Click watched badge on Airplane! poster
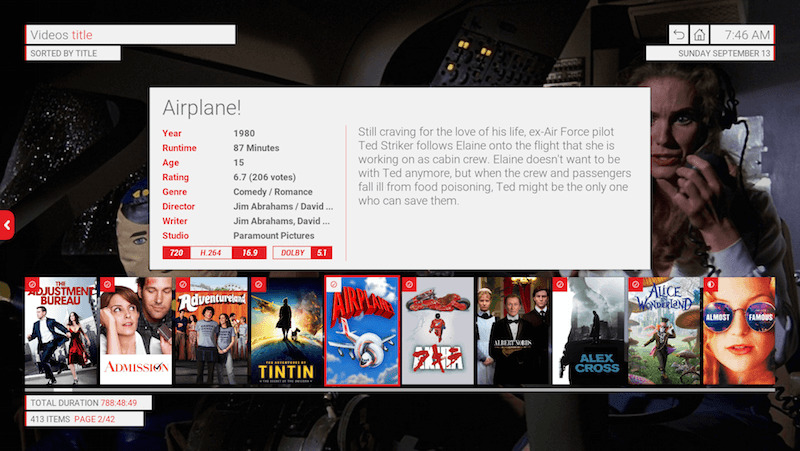 click(x=334, y=284)
